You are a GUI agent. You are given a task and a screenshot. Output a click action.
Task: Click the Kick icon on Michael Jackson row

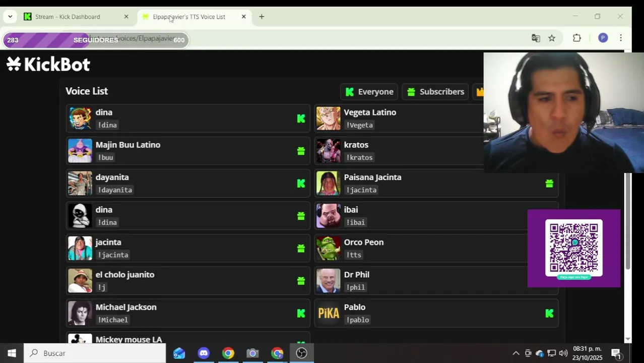[x=301, y=313]
